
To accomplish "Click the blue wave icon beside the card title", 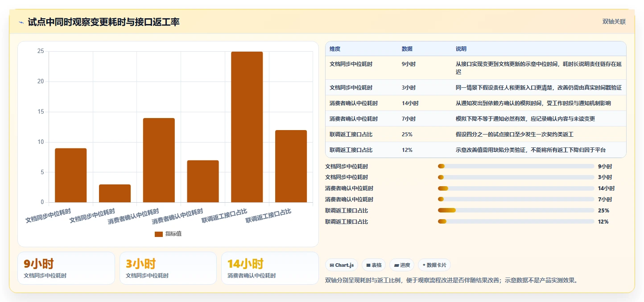I will (x=21, y=22).
